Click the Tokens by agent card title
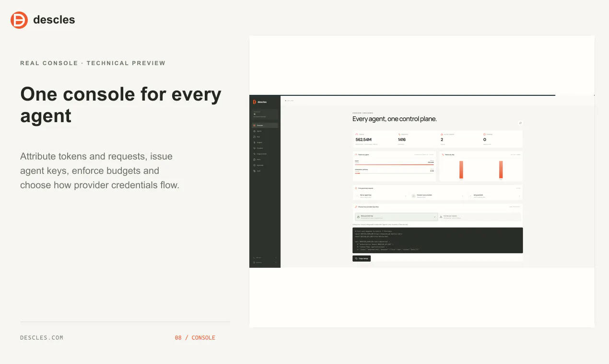The width and height of the screenshot is (609, 364). point(363,155)
